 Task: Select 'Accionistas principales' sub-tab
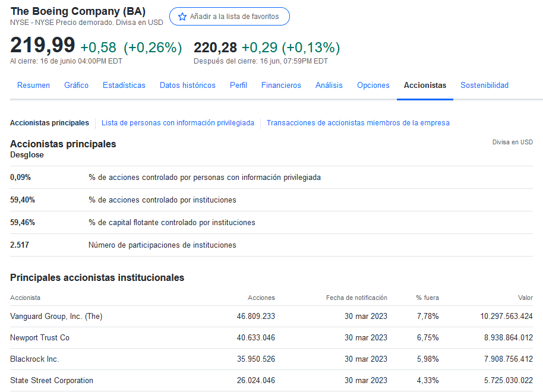tap(49, 123)
